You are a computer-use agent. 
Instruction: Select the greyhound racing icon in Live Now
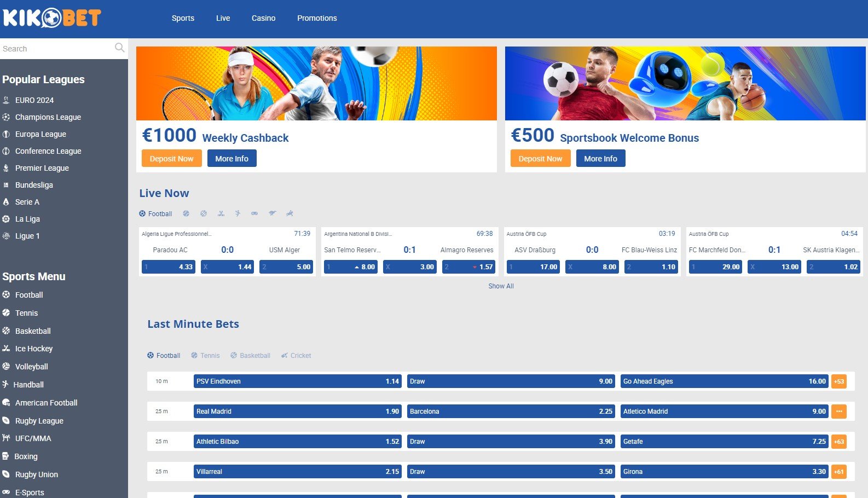pos(272,213)
